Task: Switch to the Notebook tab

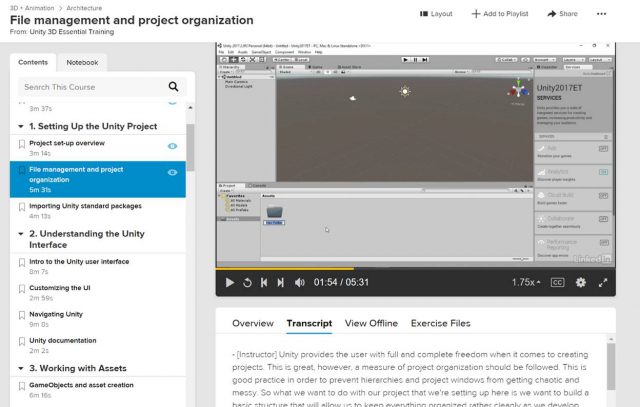Action: tap(82, 62)
